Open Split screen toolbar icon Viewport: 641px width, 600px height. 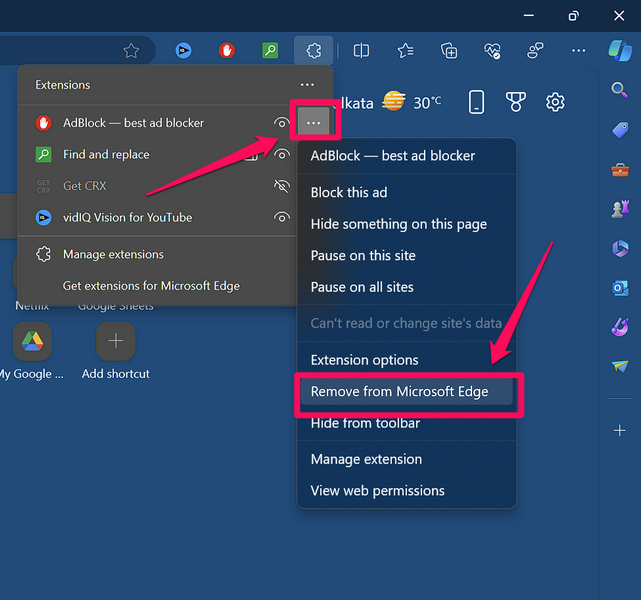tap(362, 50)
